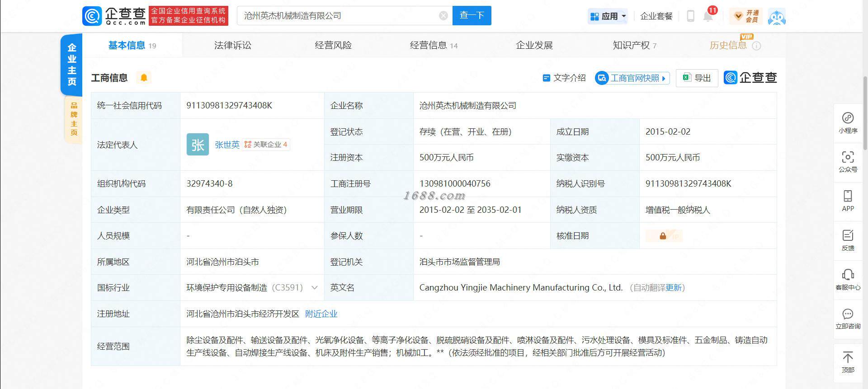This screenshot has width=868, height=389.
Task: Open the 反馈 feedback icon
Action: (x=848, y=240)
